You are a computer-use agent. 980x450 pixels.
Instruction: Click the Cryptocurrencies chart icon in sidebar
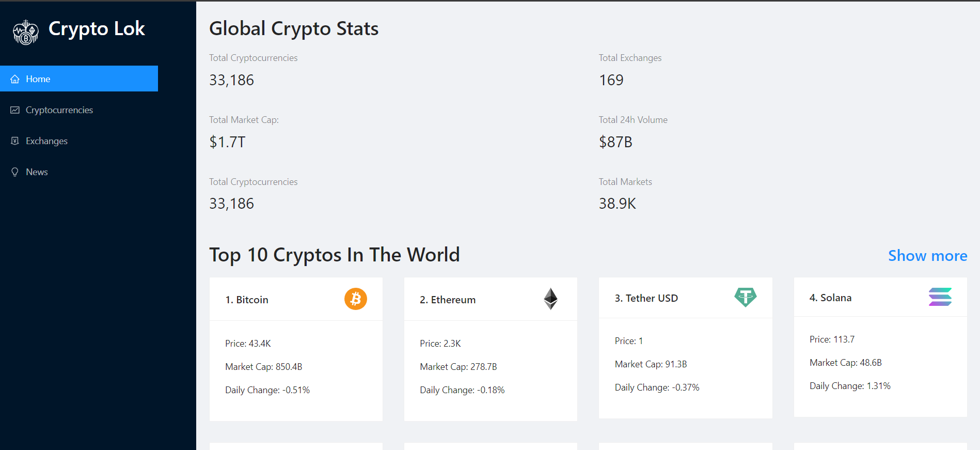[15, 110]
